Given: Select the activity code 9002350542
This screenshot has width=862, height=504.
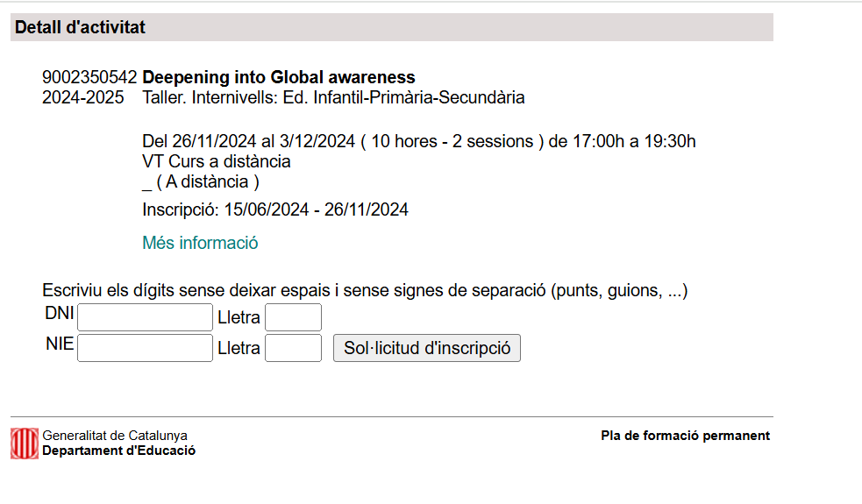Looking at the screenshot, I should click(x=89, y=77).
